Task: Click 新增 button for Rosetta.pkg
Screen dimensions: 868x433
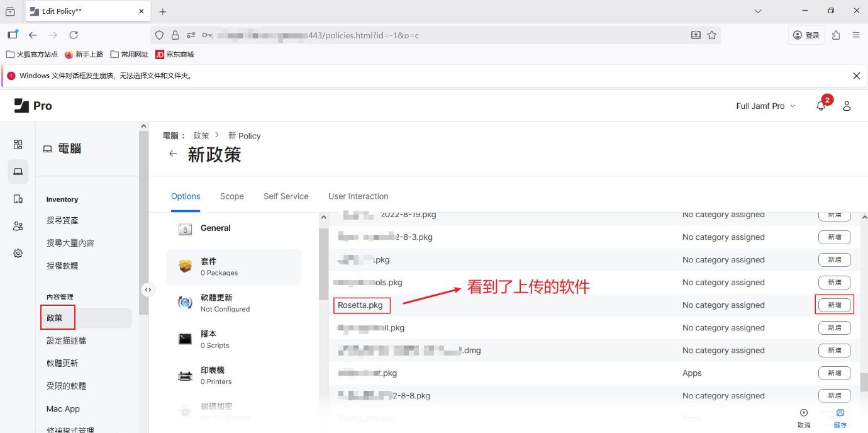Action: click(834, 305)
